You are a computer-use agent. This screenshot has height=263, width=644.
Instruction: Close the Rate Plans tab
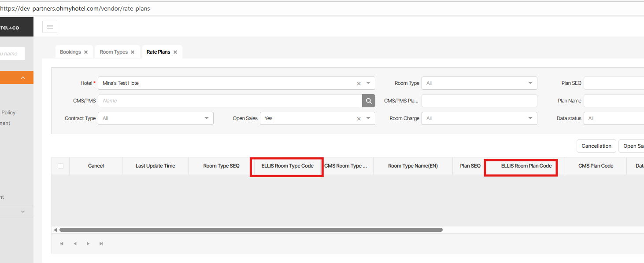click(175, 52)
